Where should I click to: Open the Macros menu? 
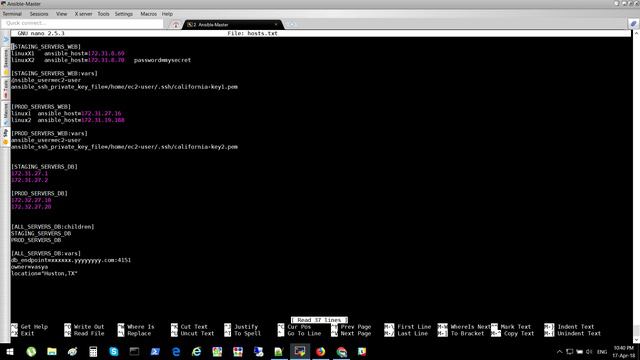pos(149,14)
